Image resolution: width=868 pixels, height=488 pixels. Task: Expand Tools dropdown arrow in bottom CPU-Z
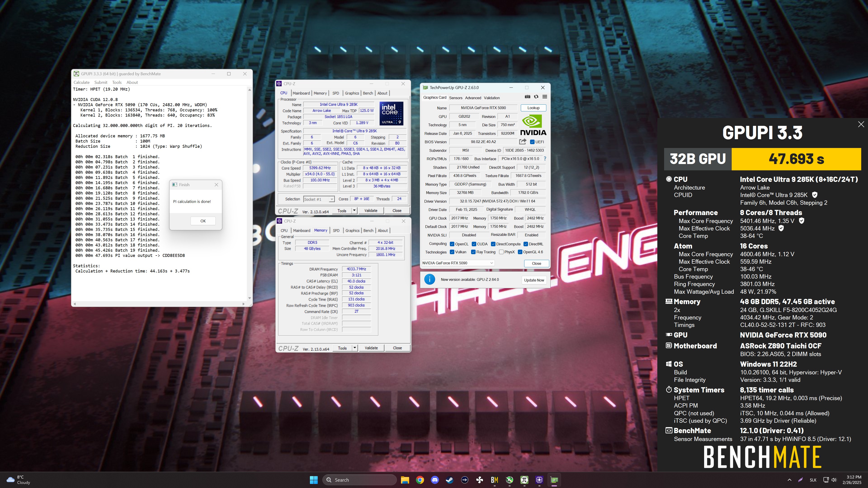[x=354, y=348]
